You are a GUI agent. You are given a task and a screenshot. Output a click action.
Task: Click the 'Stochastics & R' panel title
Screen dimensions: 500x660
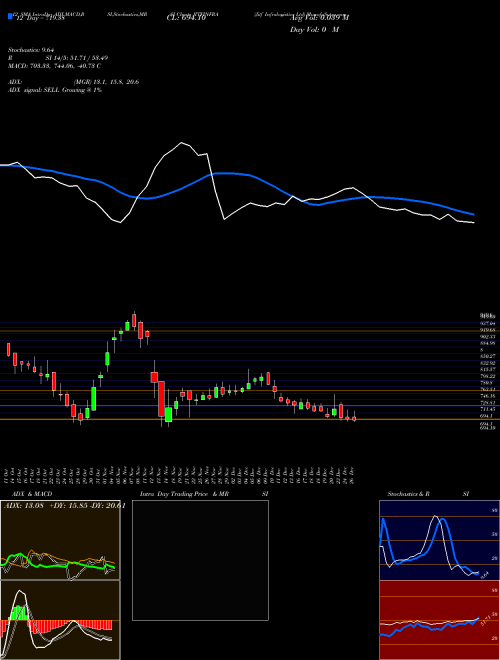click(408, 494)
